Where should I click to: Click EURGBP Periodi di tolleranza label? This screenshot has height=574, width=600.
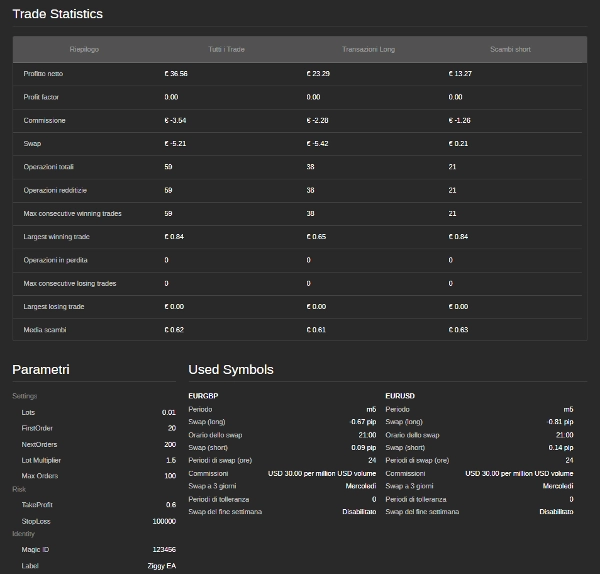(219, 499)
